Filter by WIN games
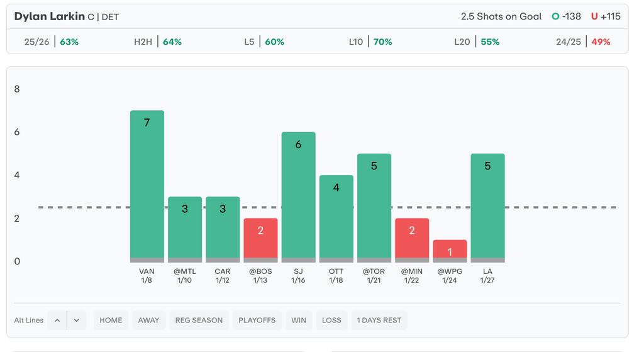 299,321
